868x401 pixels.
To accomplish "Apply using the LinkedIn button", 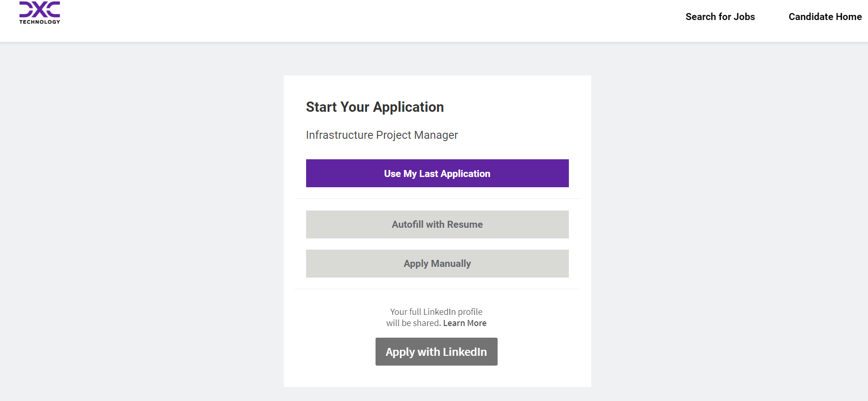I will point(436,352).
